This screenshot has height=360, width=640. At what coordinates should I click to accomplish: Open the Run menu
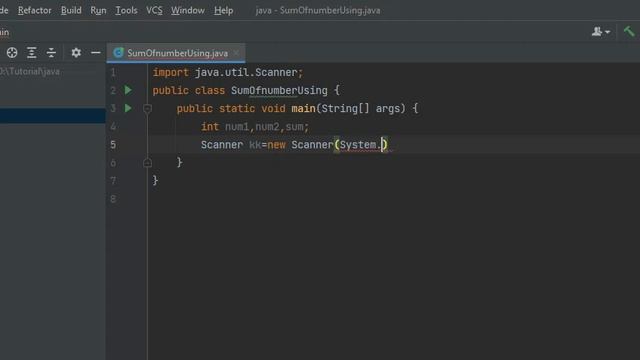coord(98,10)
